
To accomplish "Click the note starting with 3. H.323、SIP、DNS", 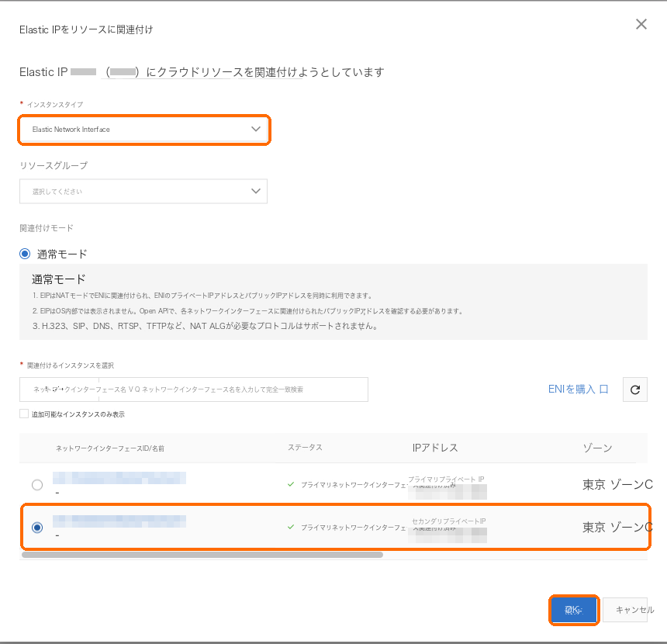I will [x=205, y=326].
